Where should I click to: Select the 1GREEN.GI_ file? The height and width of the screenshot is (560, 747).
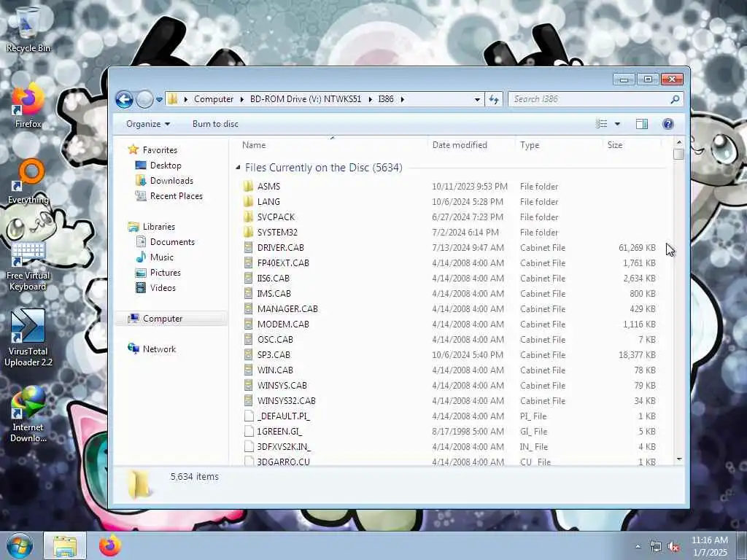(279, 432)
